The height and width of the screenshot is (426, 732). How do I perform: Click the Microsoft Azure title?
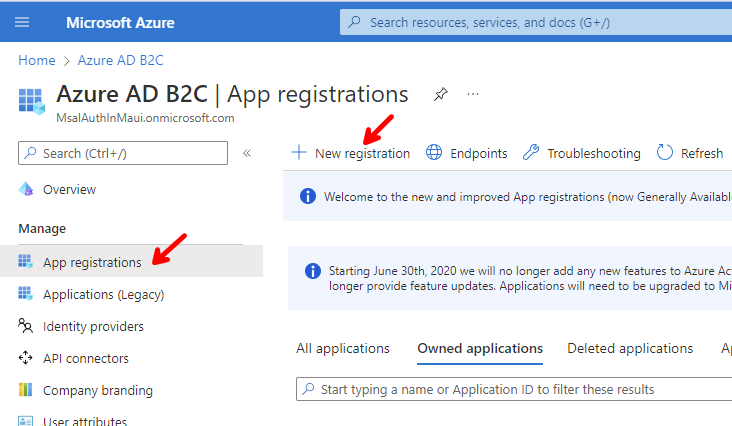click(120, 23)
